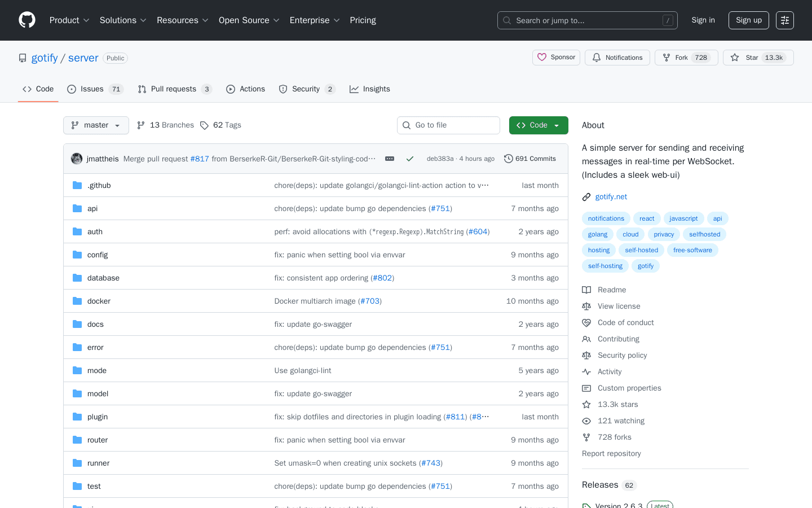Open the green Code dropdown
Viewport: 812px width, 508px height.
[539, 125]
